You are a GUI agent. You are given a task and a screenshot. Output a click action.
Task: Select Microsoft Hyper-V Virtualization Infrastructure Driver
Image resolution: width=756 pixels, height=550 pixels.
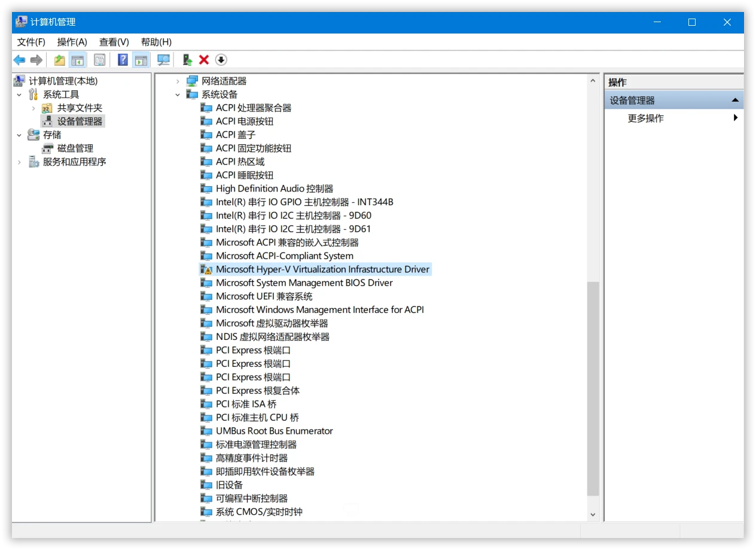pos(323,269)
